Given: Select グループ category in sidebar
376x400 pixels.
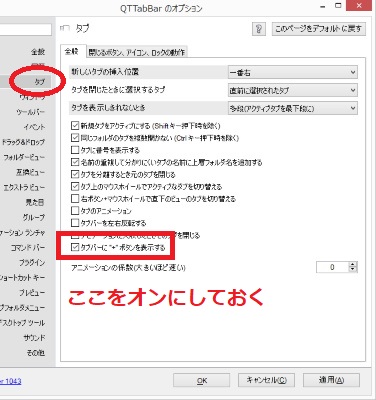Looking at the screenshot, I should tap(34, 217).
